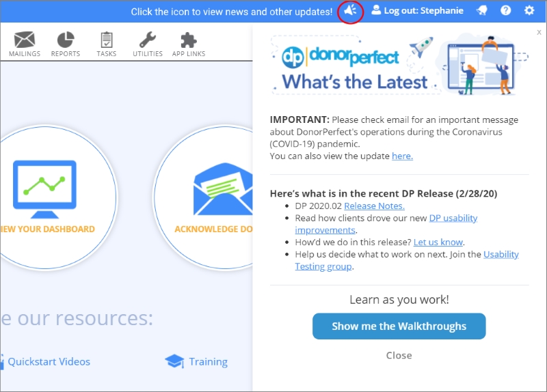Screen dimensions: 547x392
Task: Log out: Stephanie link
Action: click(x=423, y=11)
